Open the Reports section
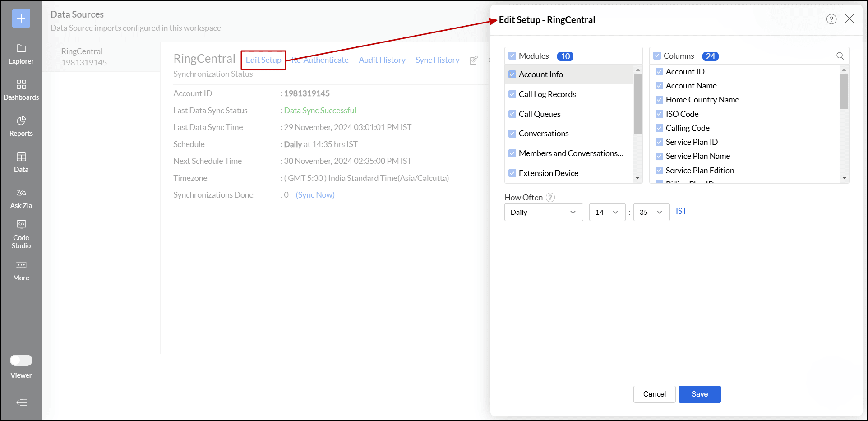Screen dimensions: 868x421 point(21,126)
